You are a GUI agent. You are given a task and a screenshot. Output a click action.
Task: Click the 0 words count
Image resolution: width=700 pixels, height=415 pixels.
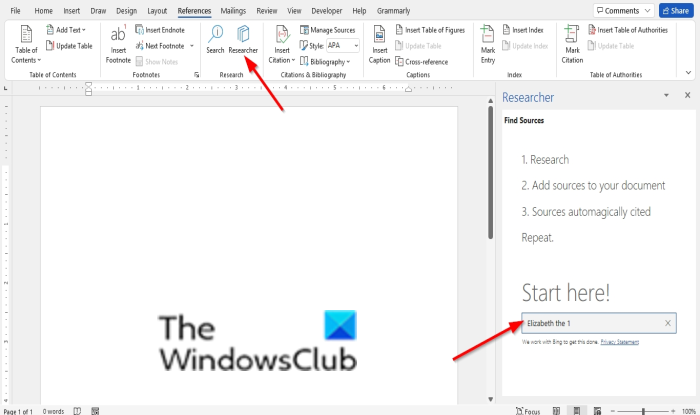click(x=53, y=411)
